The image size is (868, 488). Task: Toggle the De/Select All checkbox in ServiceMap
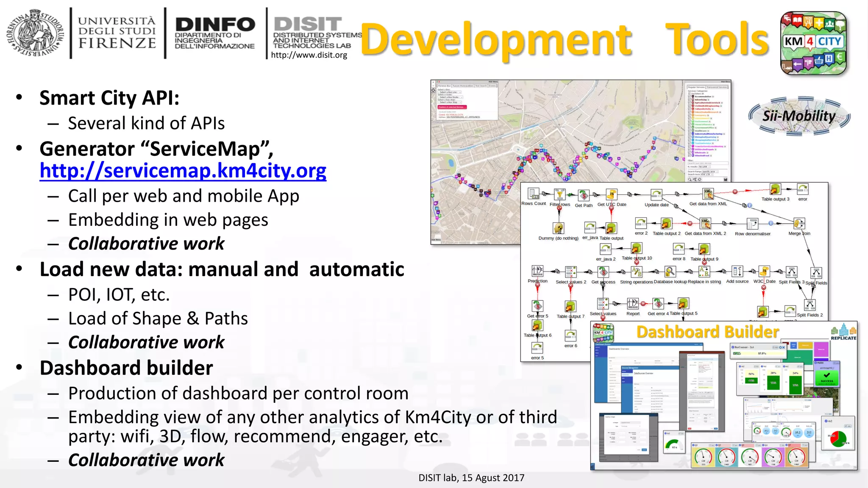tap(689, 94)
